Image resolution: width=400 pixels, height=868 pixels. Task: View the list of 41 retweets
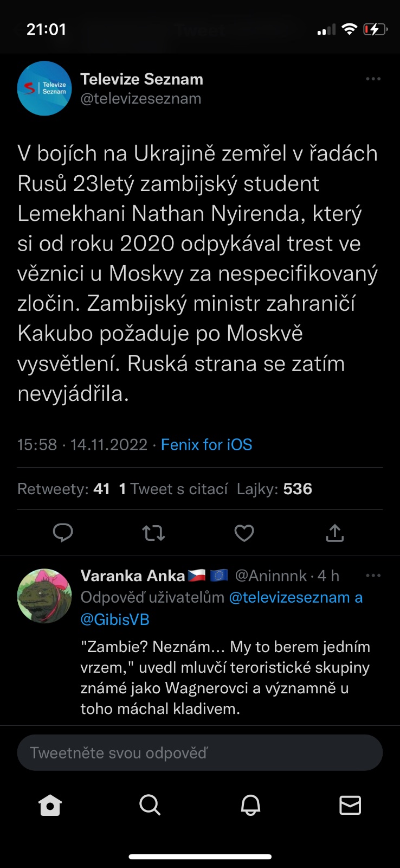coord(64,489)
